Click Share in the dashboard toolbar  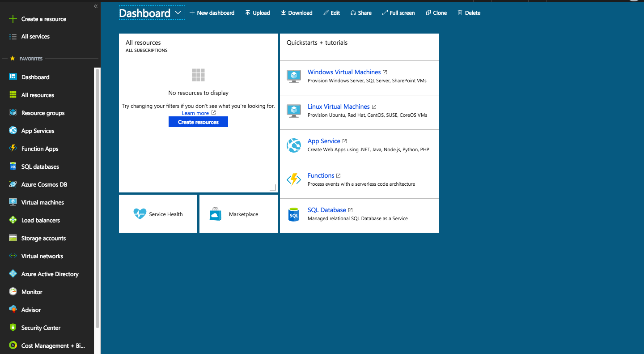(361, 13)
